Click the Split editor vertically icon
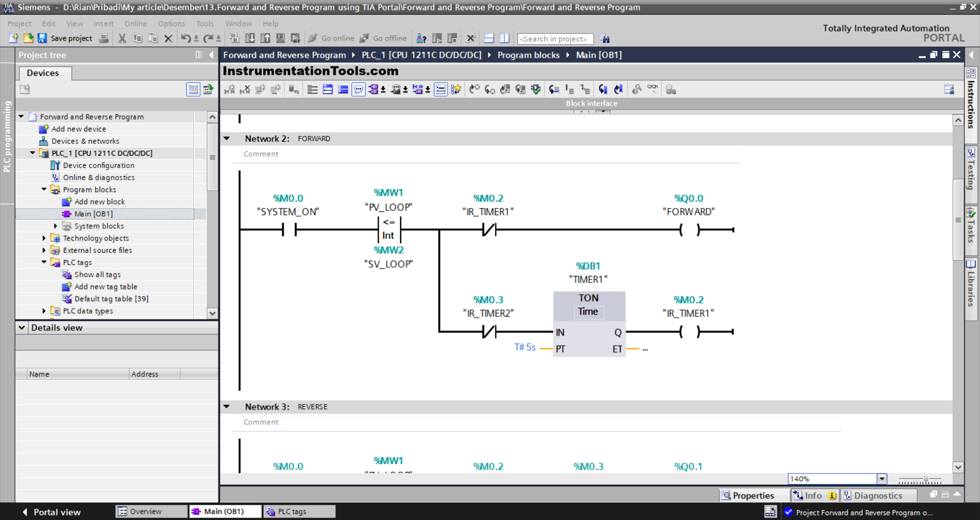 (504, 38)
